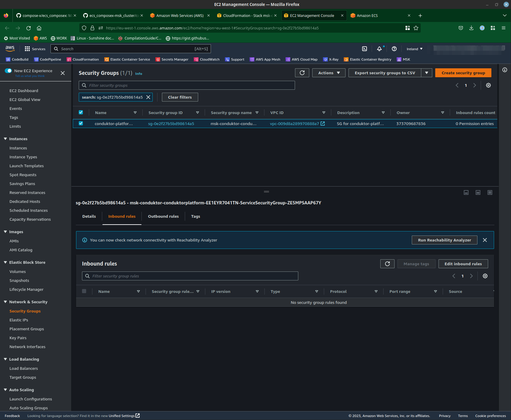Viewport: 511px width, 420px height.
Task: Focus the Filter security group rules field
Action: pyautogui.click(x=190, y=276)
